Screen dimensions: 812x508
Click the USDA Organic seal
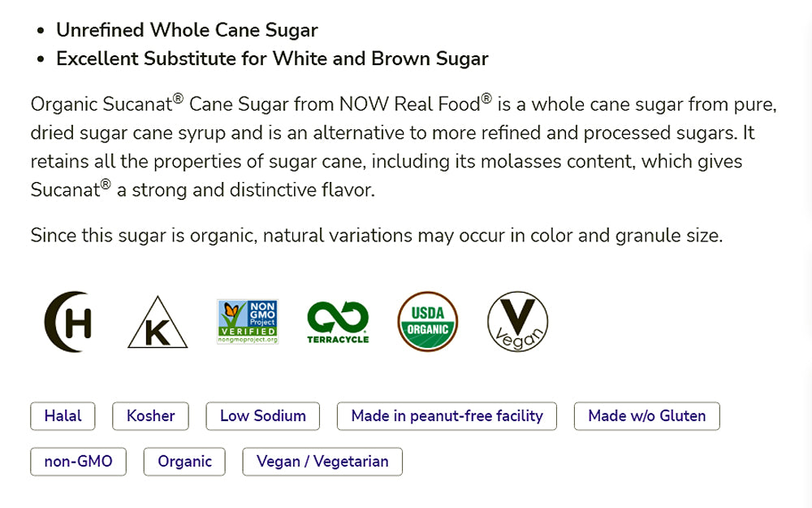pyautogui.click(x=427, y=321)
